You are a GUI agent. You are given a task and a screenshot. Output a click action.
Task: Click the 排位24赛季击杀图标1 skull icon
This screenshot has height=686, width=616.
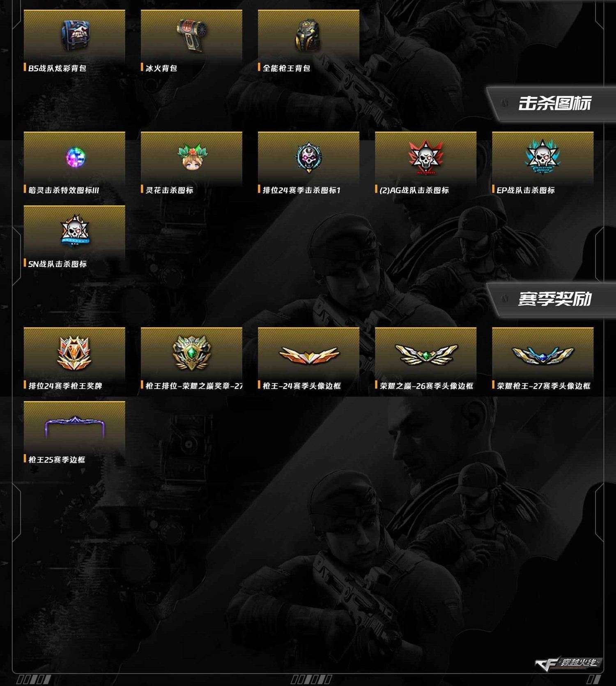pos(309,157)
